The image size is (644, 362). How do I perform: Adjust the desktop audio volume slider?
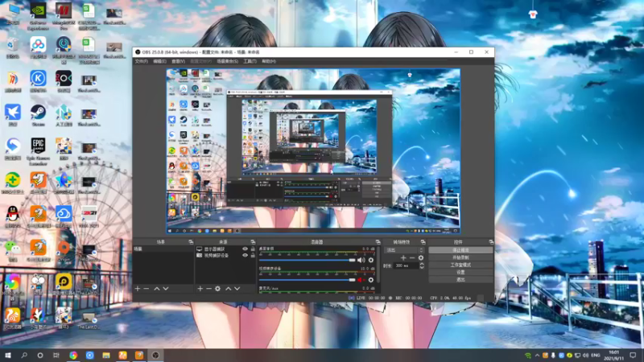coord(308,260)
